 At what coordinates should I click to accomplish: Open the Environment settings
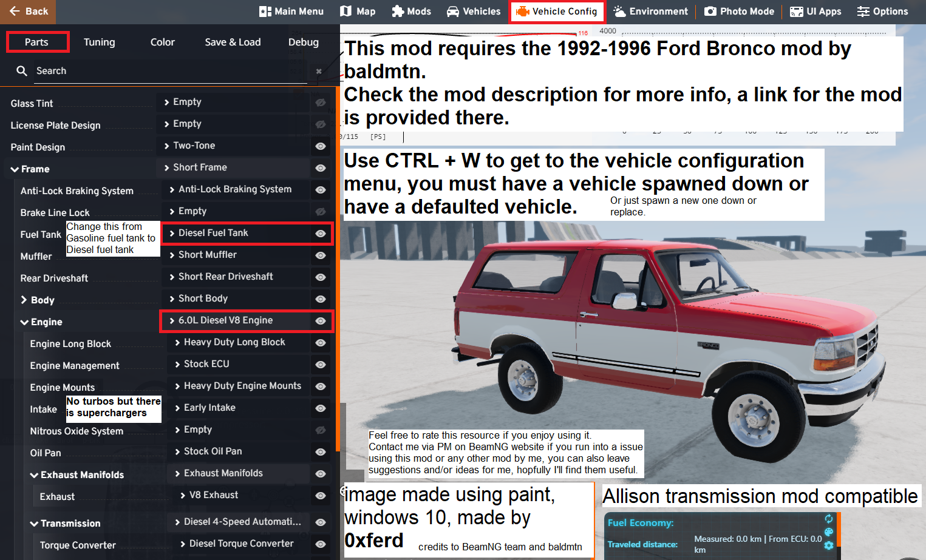click(650, 12)
